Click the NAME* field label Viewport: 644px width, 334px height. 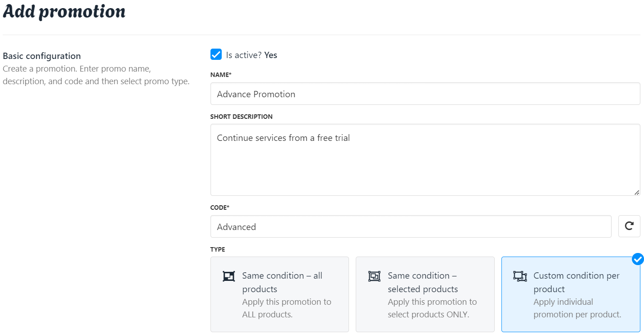pyautogui.click(x=221, y=75)
